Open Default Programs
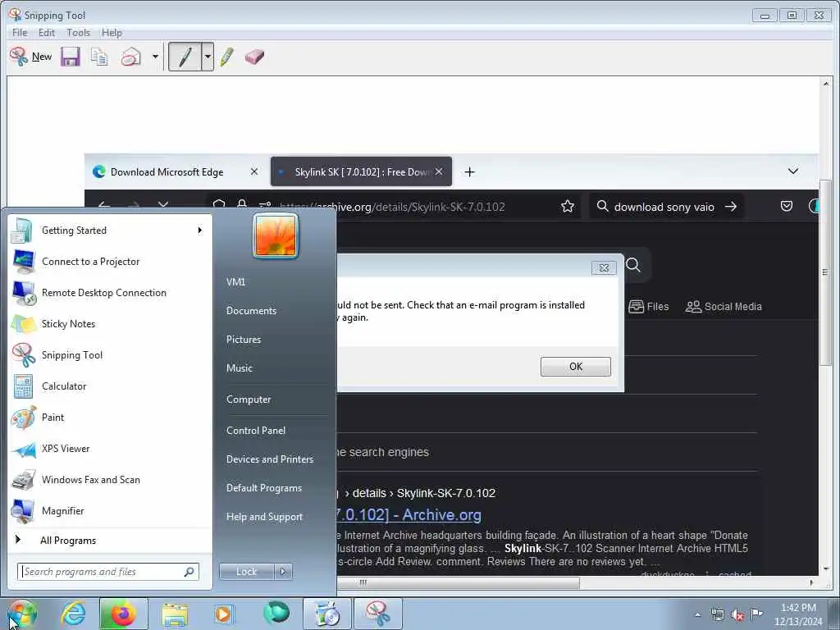This screenshot has height=630, width=840. pyautogui.click(x=264, y=488)
